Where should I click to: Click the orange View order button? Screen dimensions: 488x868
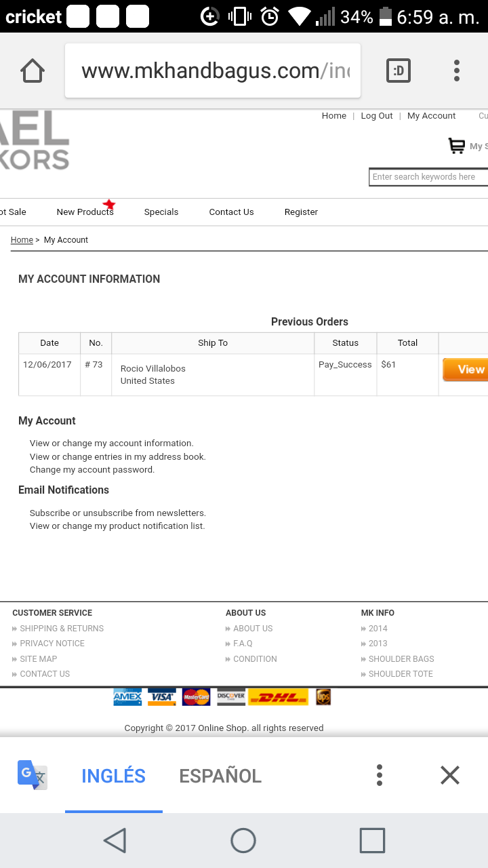pyautogui.click(x=466, y=370)
